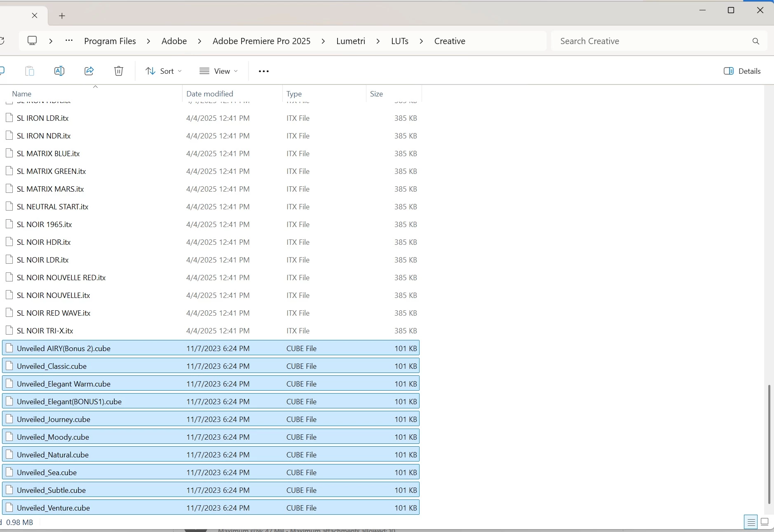Navigate to Adobe breadcrumb folder

pos(174,41)
